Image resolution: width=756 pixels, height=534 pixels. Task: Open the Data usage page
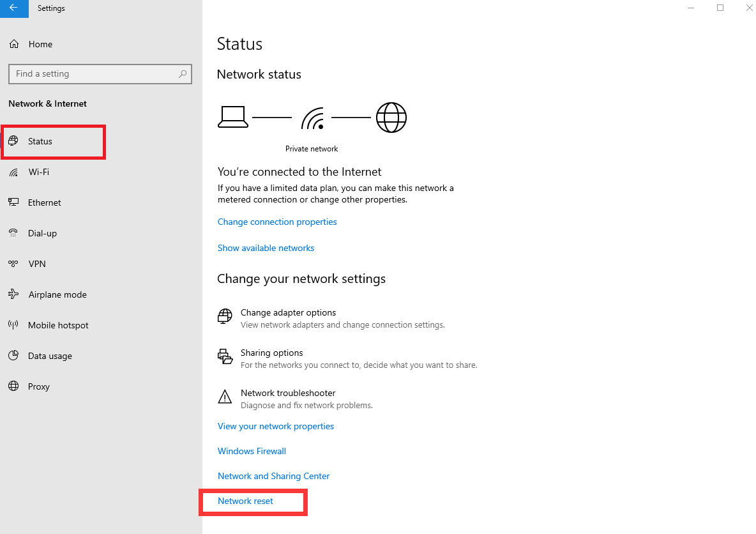[50, 356]
